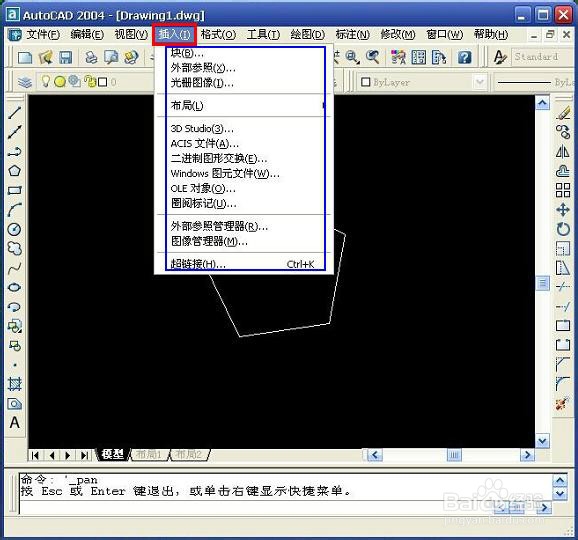Open the 绘图(D) menu
Viewport: 578px width, 540px height.
click(x=307, y=35)
